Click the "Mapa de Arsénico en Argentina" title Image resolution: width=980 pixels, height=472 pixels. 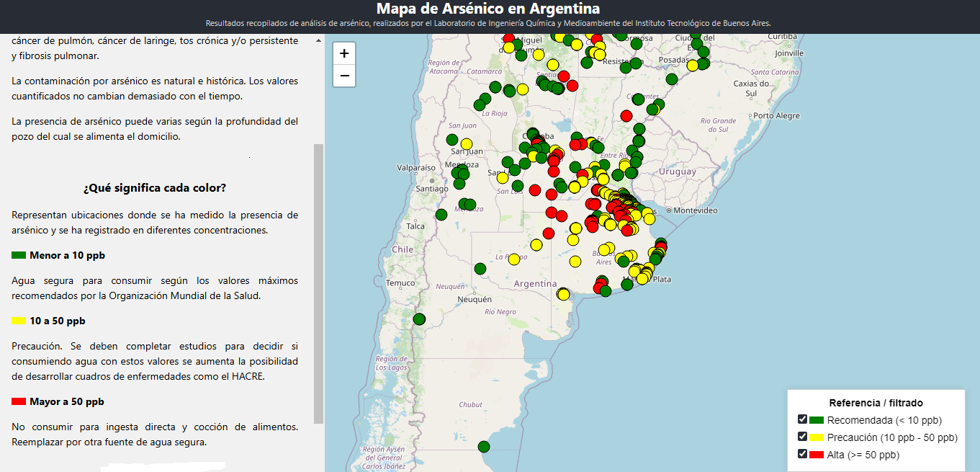coord(488,9)
